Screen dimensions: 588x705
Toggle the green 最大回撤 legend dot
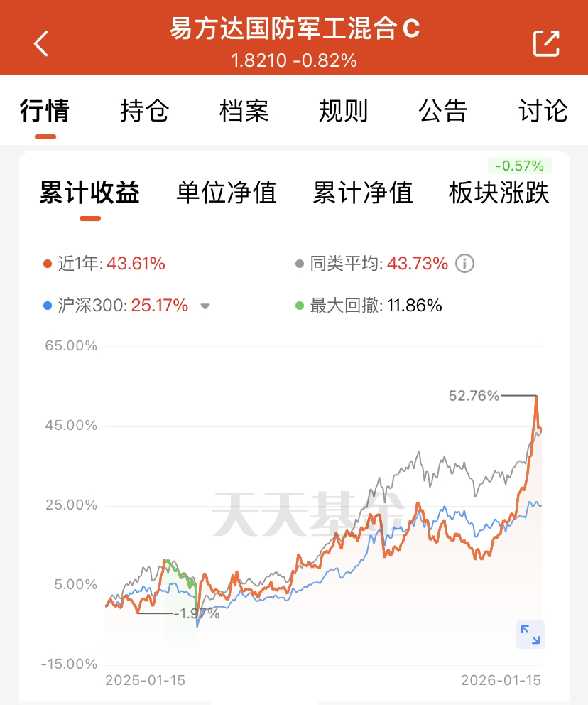(300, 306)
